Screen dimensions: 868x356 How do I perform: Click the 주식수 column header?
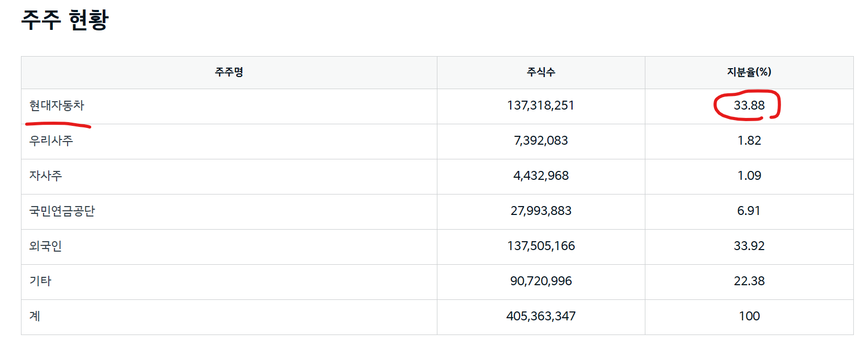pos(541,72)
